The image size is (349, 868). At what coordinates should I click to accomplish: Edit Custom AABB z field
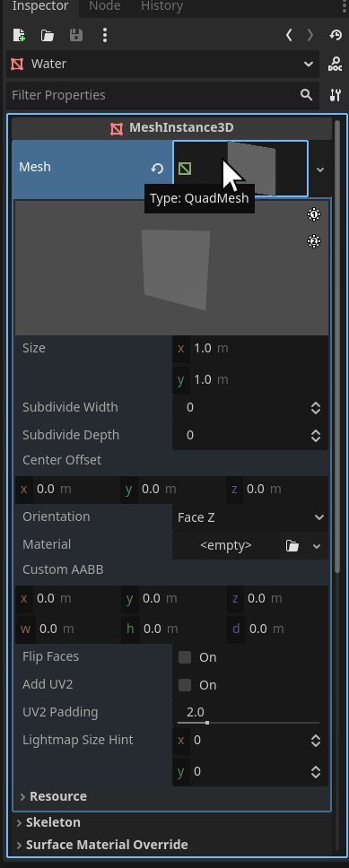(277, 599)
